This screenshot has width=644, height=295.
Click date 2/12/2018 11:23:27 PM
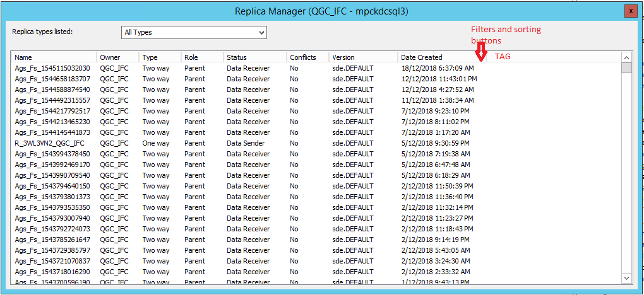pos(438,218)
